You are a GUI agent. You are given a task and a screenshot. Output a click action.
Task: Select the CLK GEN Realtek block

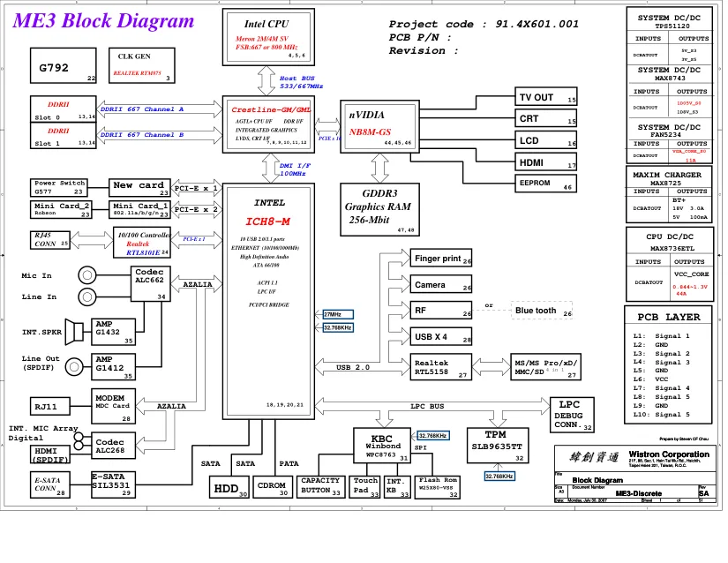(x=141, y=65)
